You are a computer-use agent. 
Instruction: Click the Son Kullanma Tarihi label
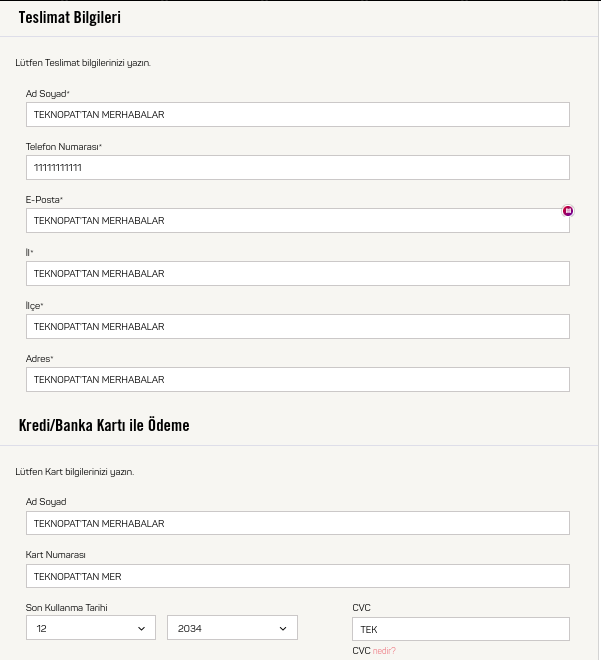click(66, 607)
